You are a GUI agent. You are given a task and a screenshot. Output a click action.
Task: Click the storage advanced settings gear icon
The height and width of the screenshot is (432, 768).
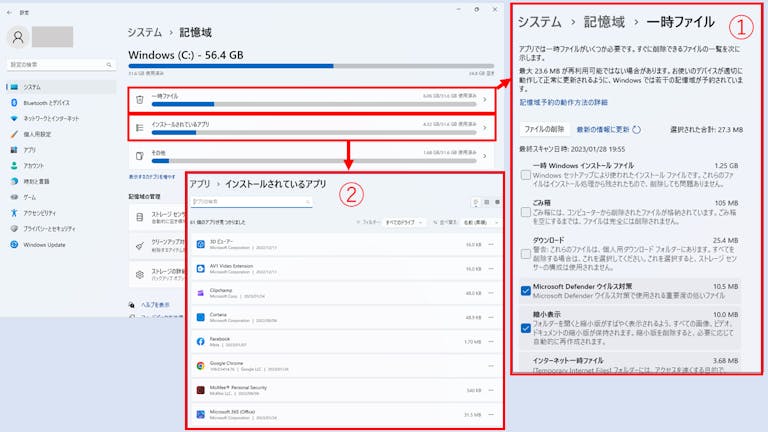pyautogui.click(x=140, y=274)
